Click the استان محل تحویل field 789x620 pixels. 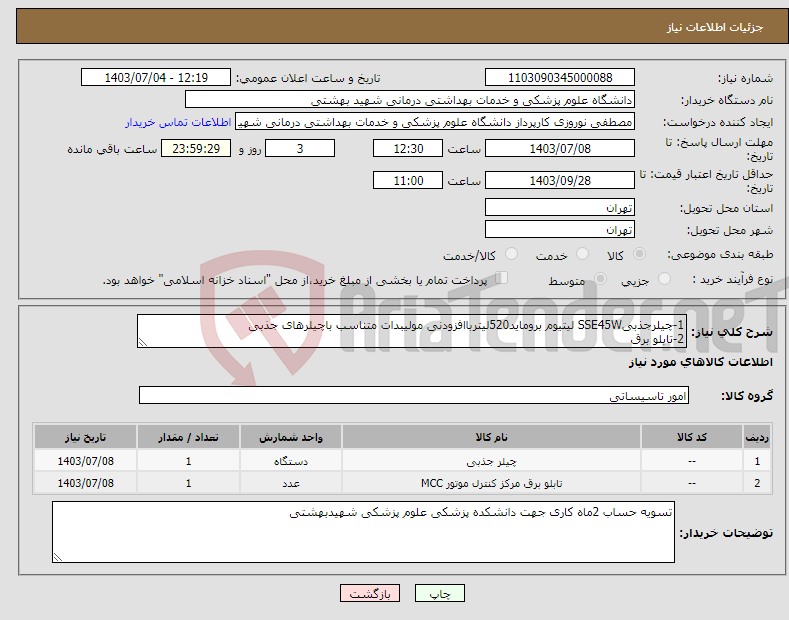tap(560, 207)
